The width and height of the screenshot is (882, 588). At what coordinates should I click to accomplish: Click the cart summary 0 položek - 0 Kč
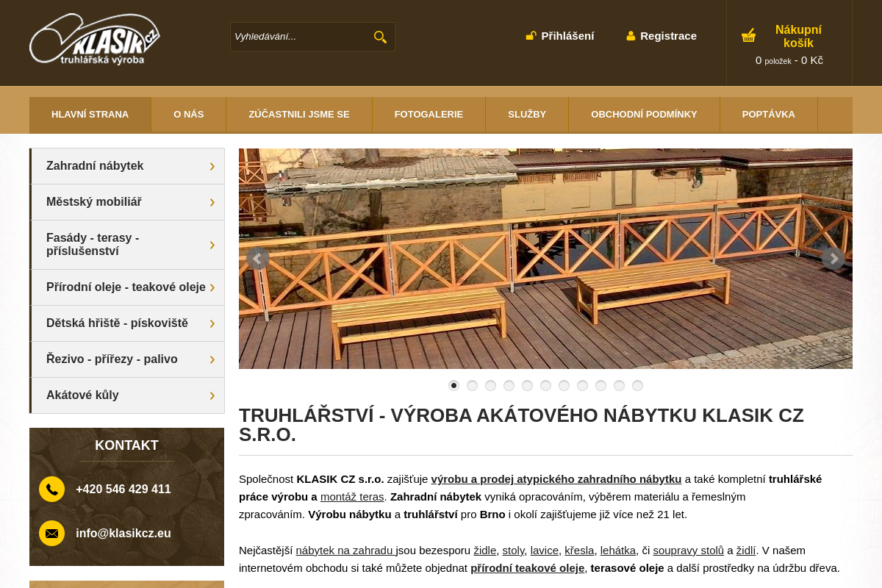pos(789,61)
